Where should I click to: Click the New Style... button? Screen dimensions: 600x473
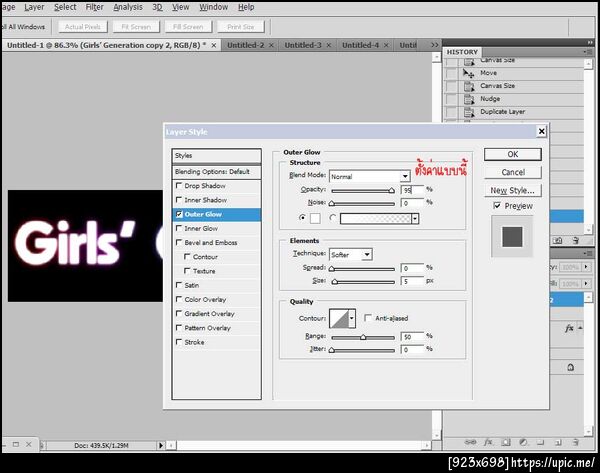pyautogui.click(x=513, y=190)
